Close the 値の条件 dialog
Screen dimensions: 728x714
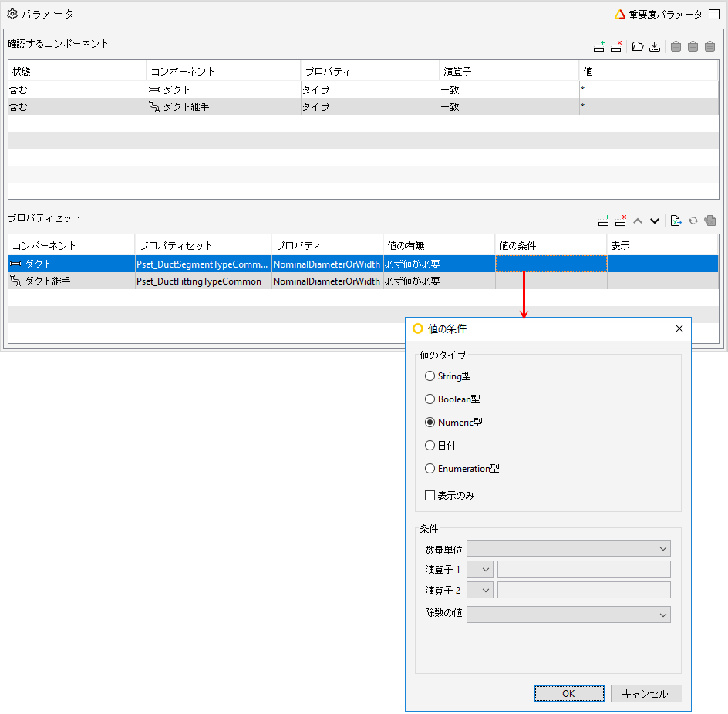[679, 328]
